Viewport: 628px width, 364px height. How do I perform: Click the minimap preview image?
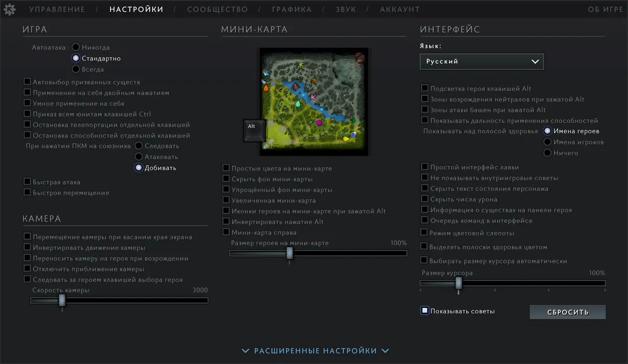pos(314,101)
